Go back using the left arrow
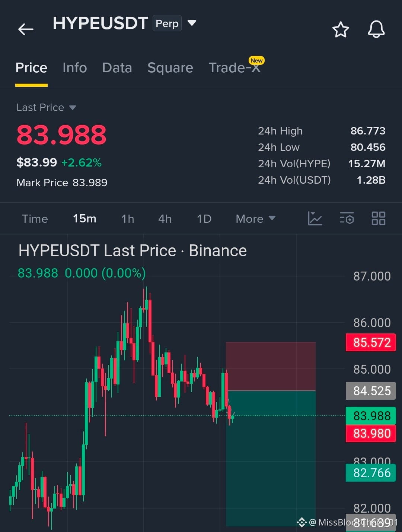 tap(26, 29)
